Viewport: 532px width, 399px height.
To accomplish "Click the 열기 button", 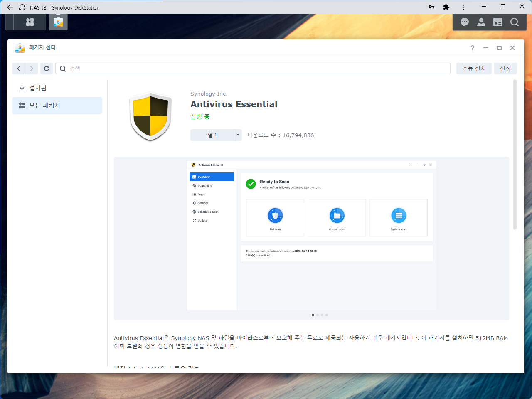I will tap(212, 135).
